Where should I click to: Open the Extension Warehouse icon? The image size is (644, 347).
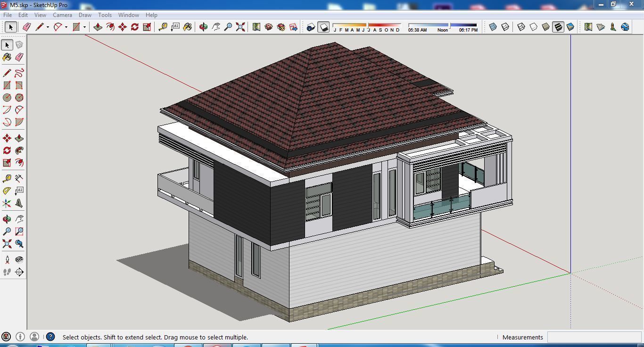(293, 27)
